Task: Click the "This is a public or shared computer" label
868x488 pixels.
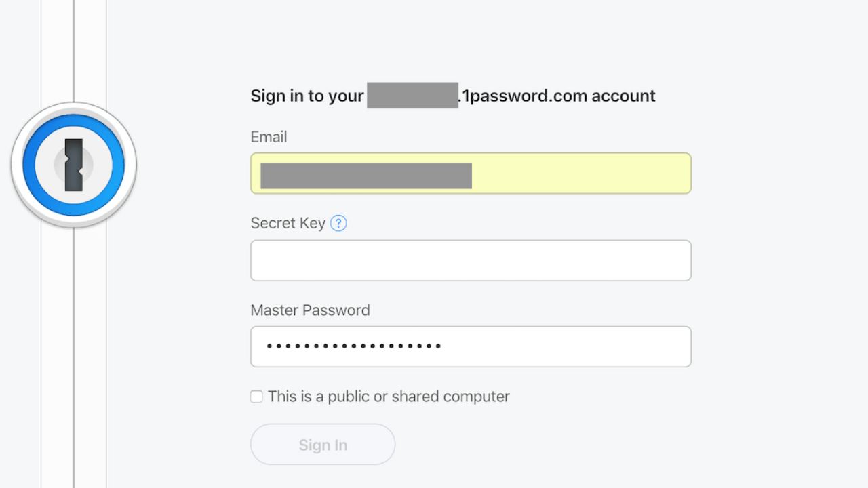Action: (x=389, y=396)
